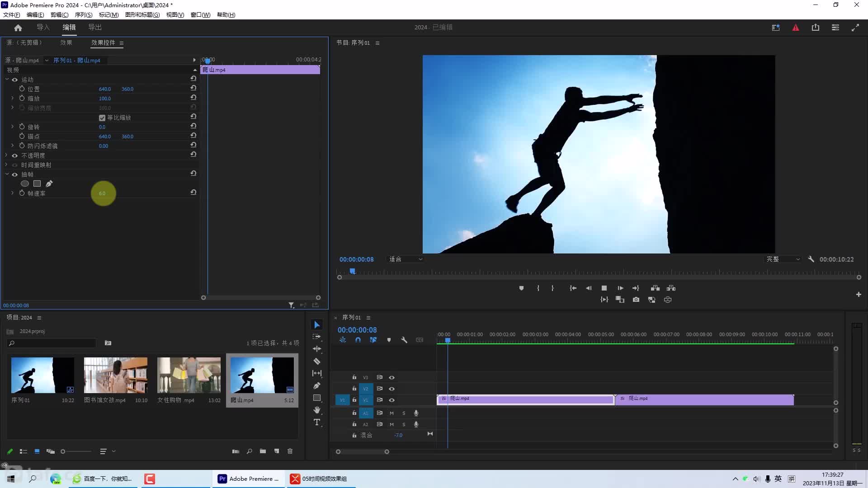Select the Razor tool
Image resolution: width=868 pixels, height=488 pixels.
[x=317, y=361]
